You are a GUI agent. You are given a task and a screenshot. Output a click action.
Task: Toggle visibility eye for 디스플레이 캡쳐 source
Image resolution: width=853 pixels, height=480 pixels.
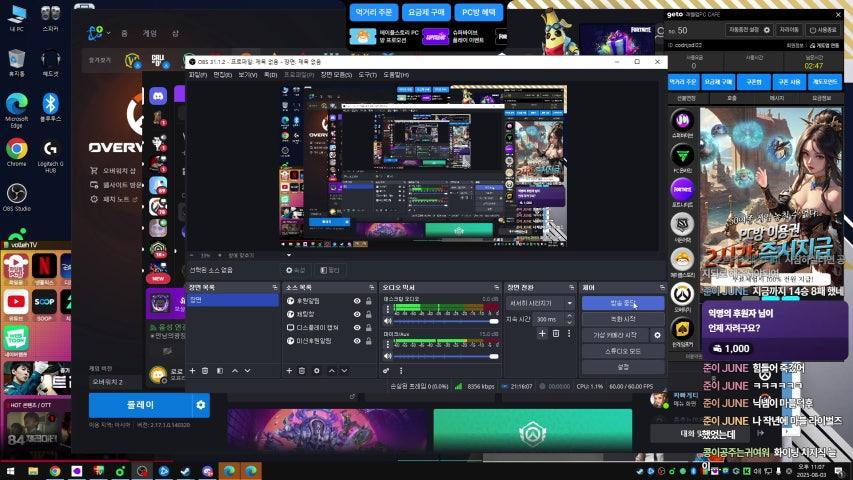(357, 328)
